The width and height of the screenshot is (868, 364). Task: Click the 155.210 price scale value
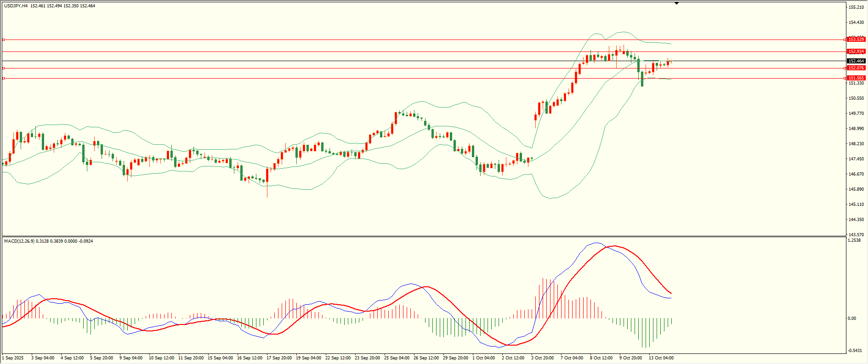tap(856, 7)
